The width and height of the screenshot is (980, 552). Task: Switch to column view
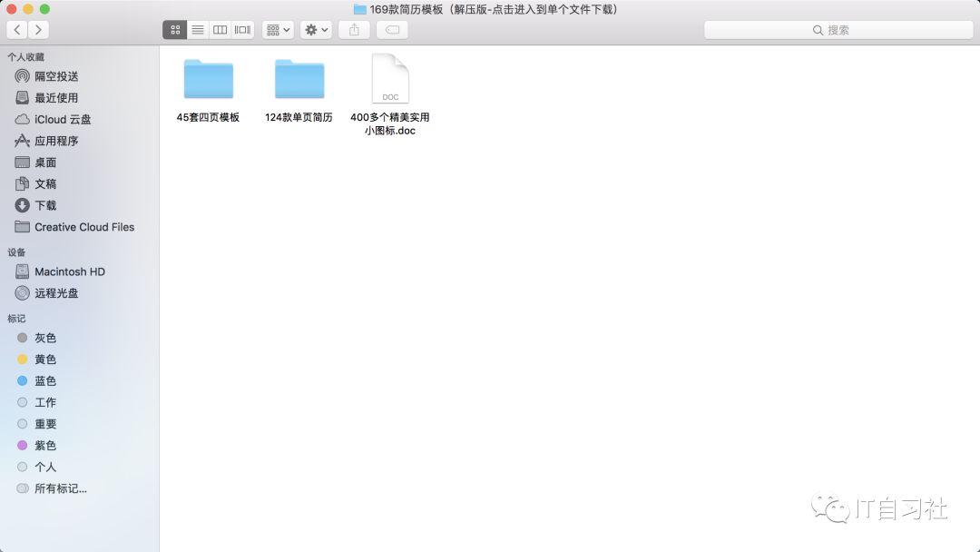(220, 29)
